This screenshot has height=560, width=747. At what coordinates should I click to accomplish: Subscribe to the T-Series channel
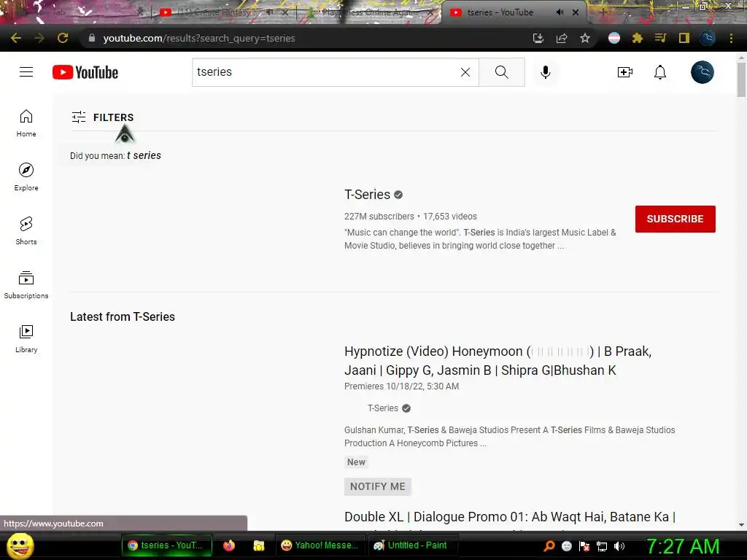coord(675,219)
